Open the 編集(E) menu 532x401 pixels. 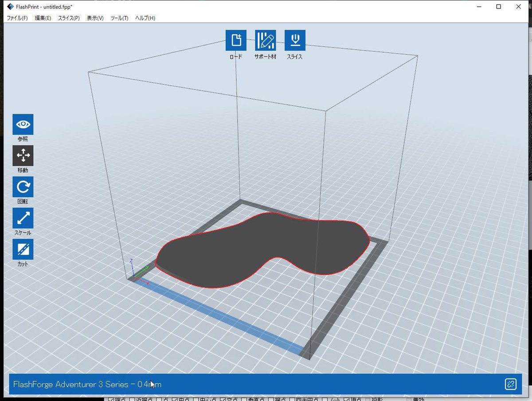point(43,18)
